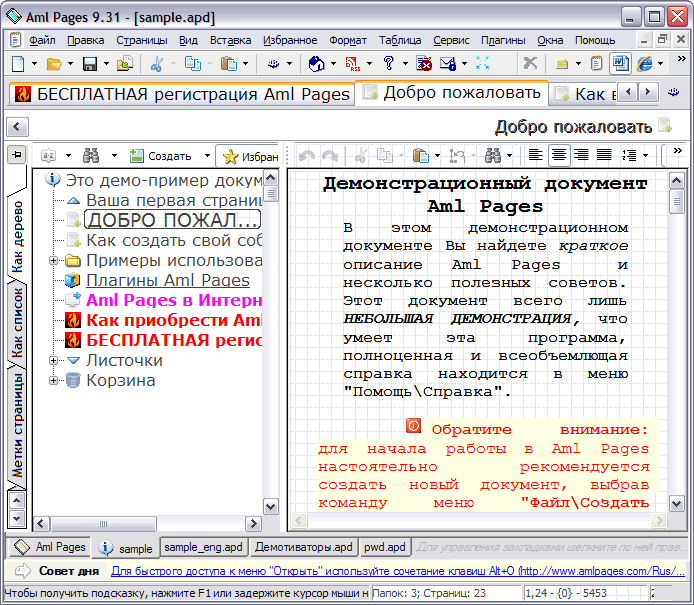Click the binoculars Find icon in editor toolbar
694x605 pixels.
493,155
